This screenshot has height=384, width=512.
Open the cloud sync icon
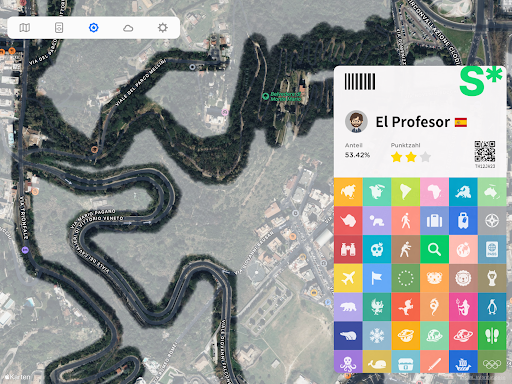(x=128, y=28)
